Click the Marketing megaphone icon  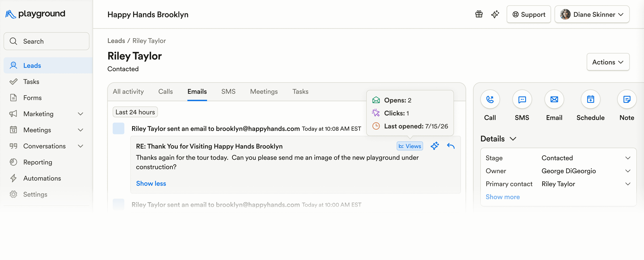coord(13,114)
